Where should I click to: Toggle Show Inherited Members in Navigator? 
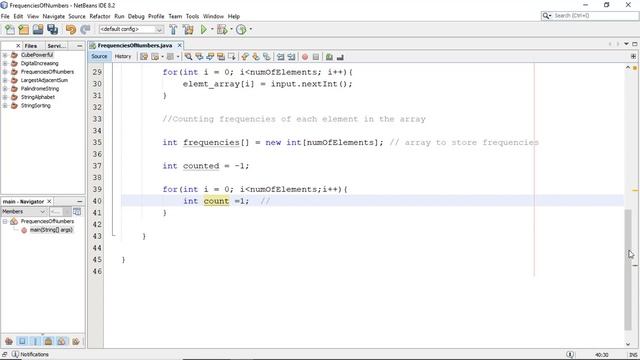pos(9,341)
